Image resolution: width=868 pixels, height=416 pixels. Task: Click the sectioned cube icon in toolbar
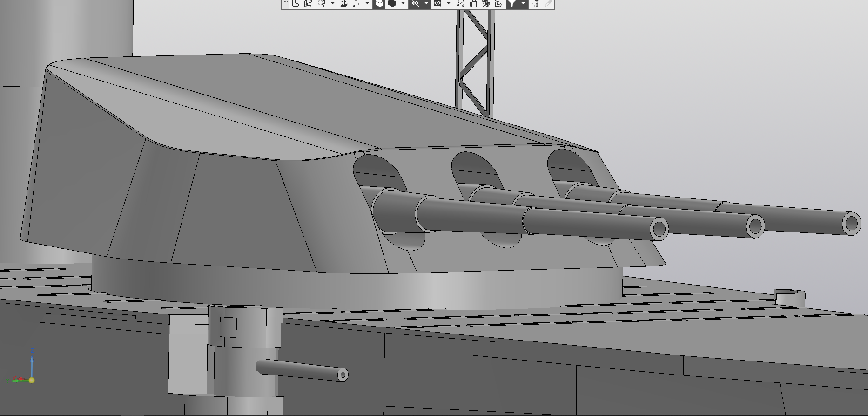[486, 4]
